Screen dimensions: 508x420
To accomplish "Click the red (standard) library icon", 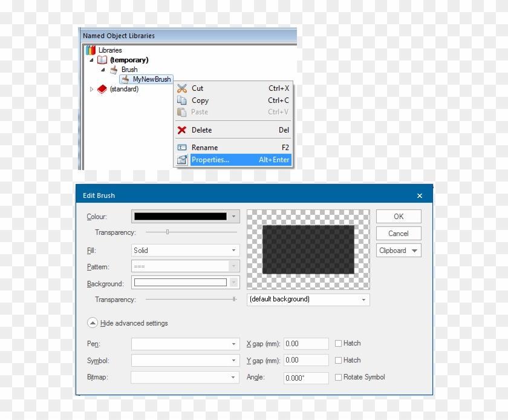I will coord(102,89).
